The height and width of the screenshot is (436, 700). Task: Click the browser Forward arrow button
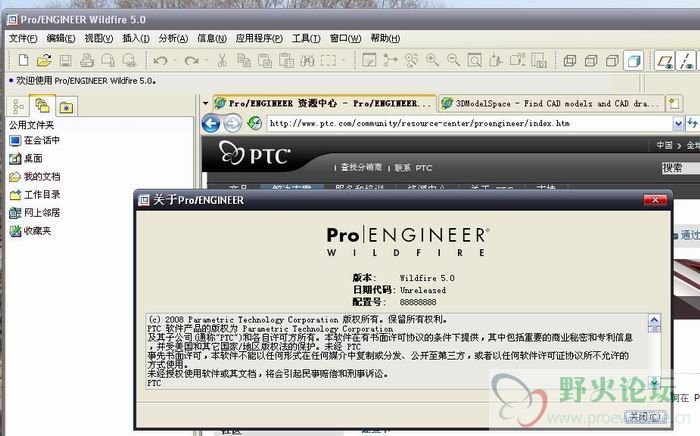(232, 123)
